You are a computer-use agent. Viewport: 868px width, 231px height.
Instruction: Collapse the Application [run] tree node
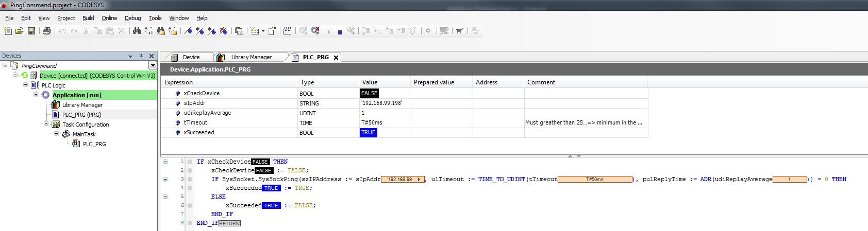36,95
